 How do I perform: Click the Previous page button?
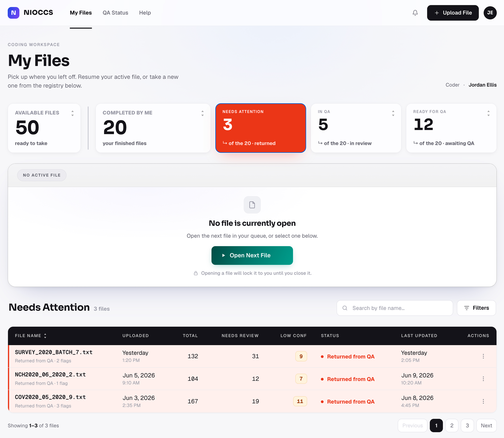412,425
